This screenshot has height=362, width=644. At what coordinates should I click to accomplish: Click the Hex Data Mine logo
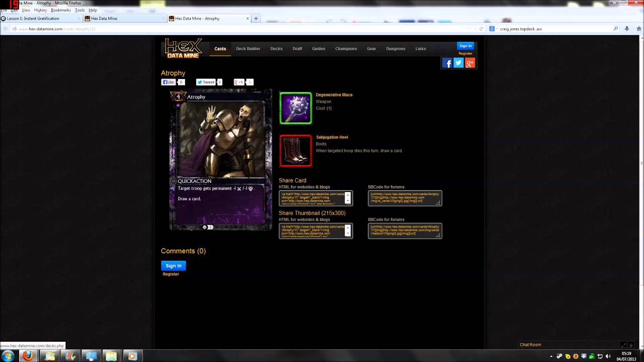[x=184, y=49]
